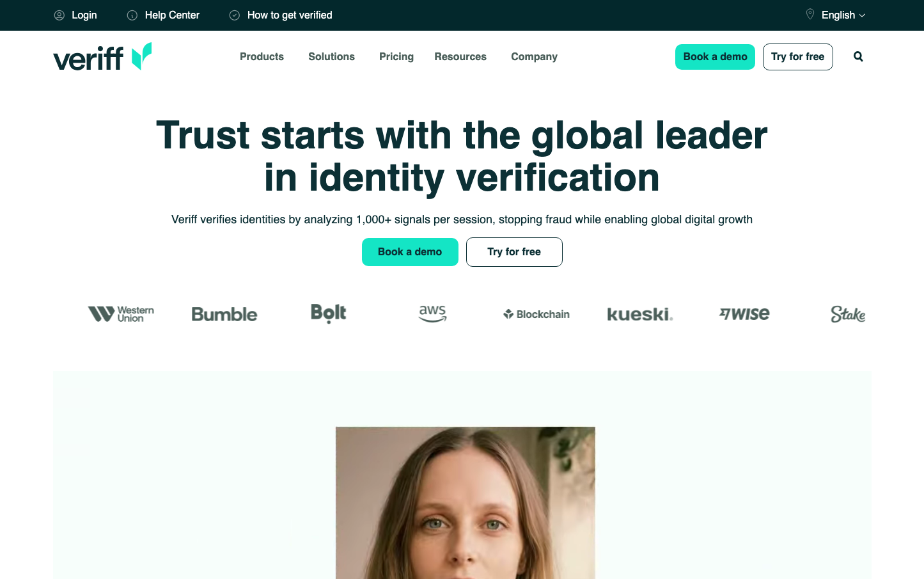924x579 pixels.
Task: Click the Help Center info icon
Action: click(132, 15)
